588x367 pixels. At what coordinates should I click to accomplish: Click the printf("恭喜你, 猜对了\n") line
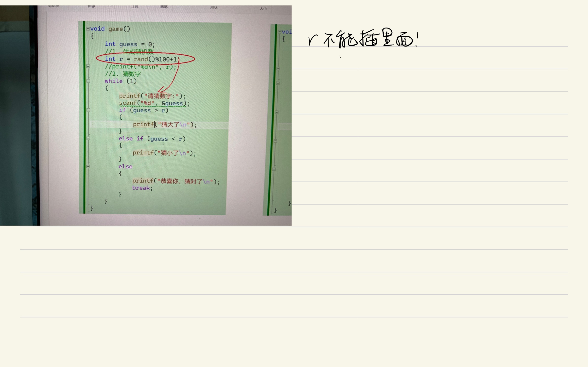tap(175, 182)
